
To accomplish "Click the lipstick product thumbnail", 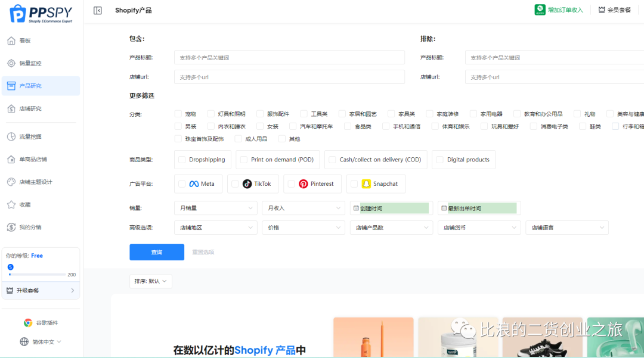I will tap(373, 337).
